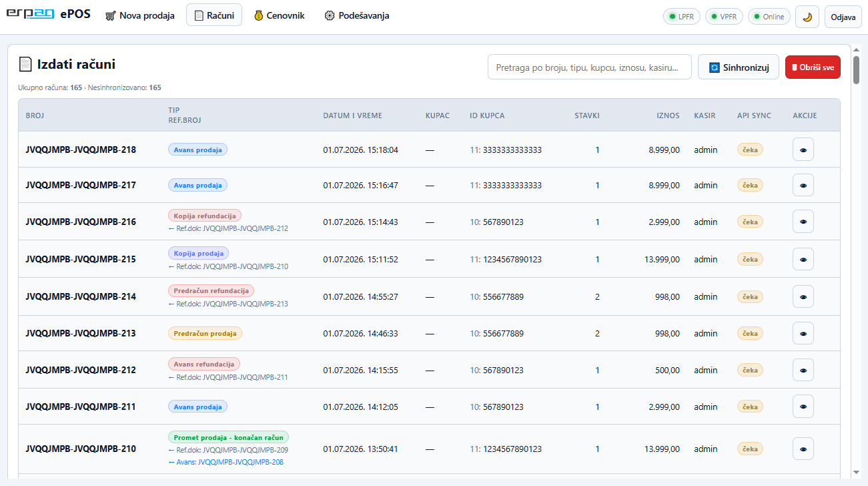Click the BROJ column header

35,115
